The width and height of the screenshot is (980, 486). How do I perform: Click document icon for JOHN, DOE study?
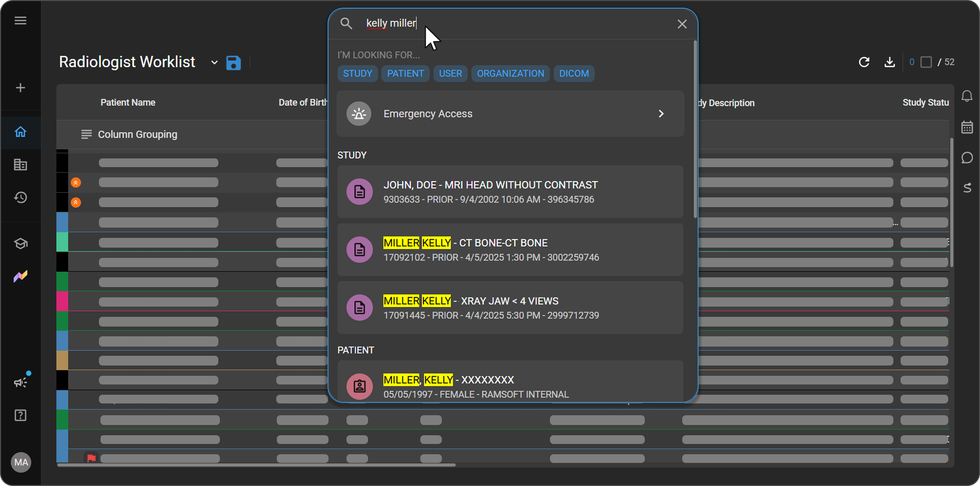360,192
